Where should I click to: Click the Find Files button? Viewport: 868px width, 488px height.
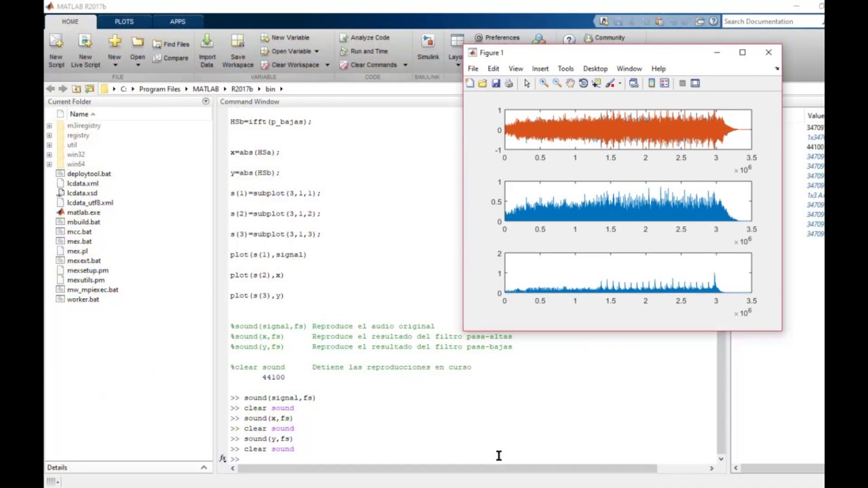[170, 44]
